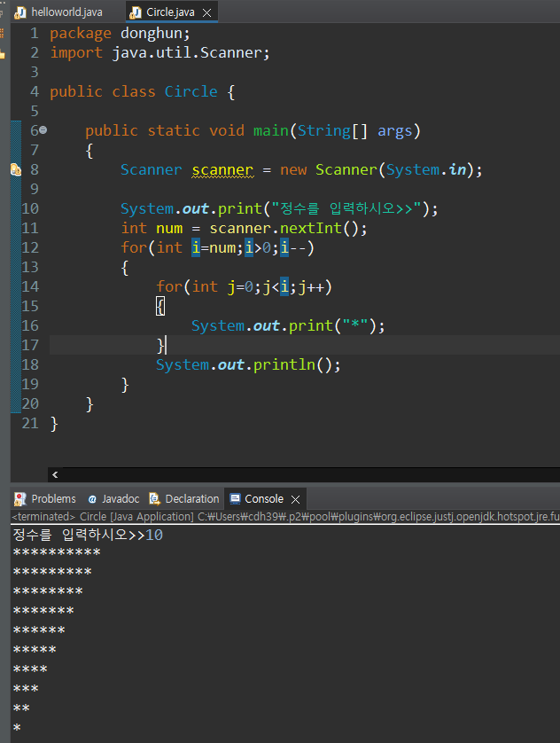Image resolution: width=560 pixels, height=743 pixels.
Task: Click the last console row with one asterisk
Action: click(17, 728)
